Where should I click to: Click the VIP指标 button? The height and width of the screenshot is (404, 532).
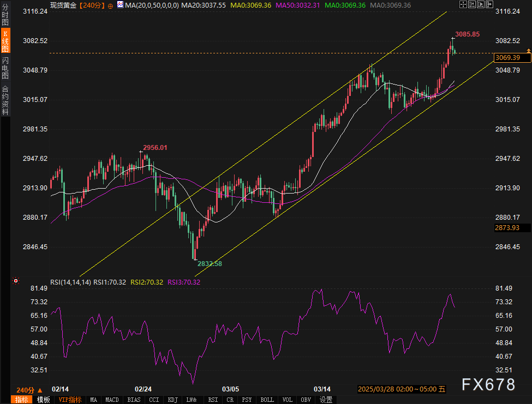tap(70, 400)
